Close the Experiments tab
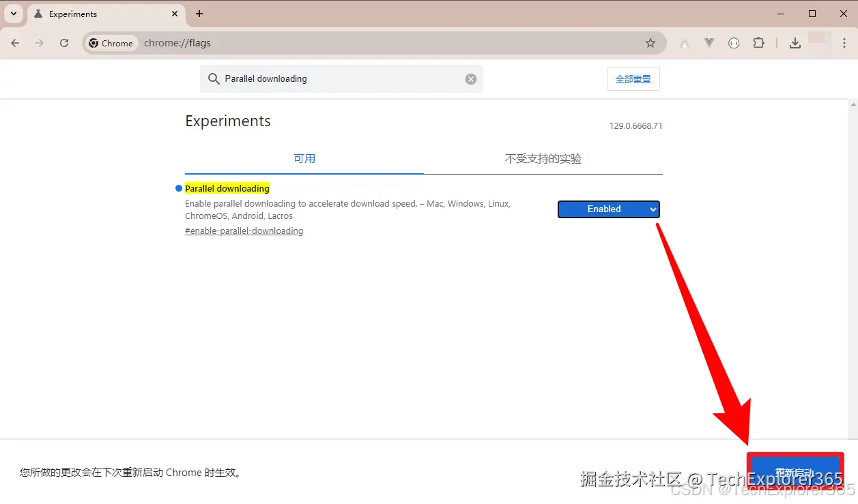This screenshot has height=504, width=858. [x=175, y=14]
